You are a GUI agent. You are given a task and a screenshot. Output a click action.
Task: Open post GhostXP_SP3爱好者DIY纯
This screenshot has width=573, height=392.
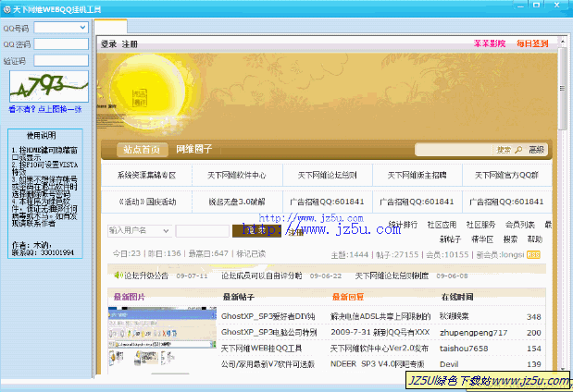tap(268, 316)
